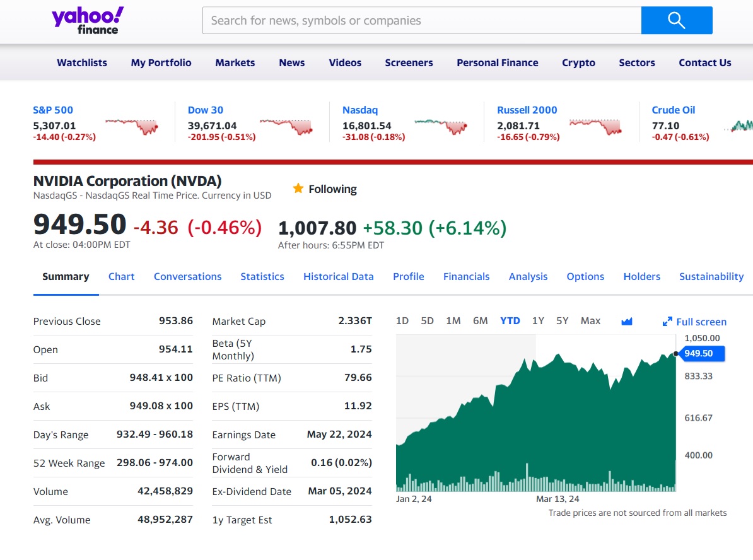Select the Summary tab
This screenshot has height=560, width=753.
click(66, 277)
